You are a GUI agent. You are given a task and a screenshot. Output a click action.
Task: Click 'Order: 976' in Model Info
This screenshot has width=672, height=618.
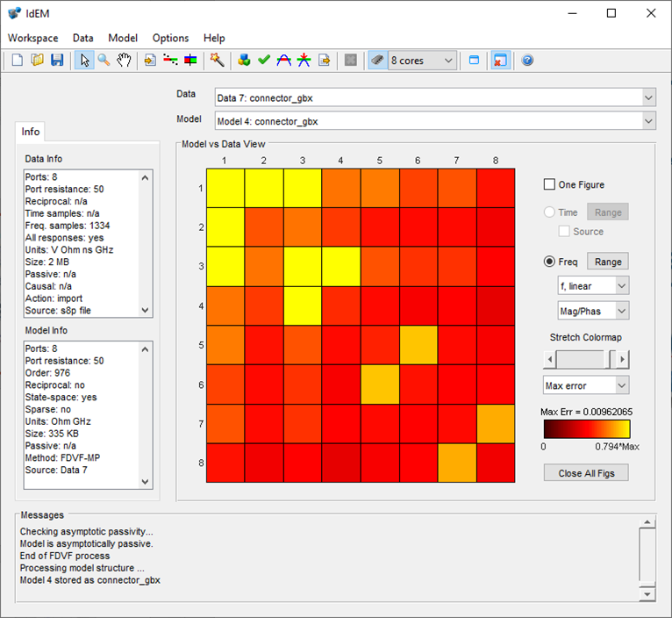tap(47, 373)
